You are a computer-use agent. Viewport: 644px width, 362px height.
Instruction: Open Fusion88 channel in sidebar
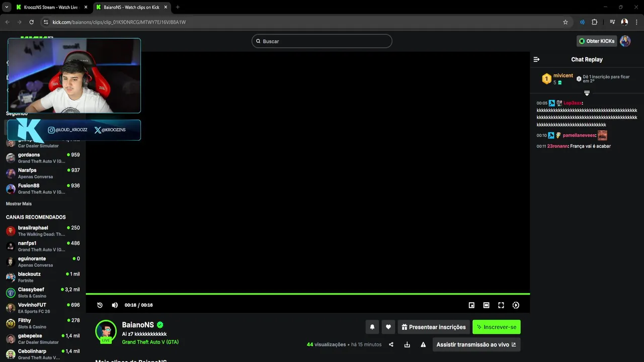click(x=43, y=189)
